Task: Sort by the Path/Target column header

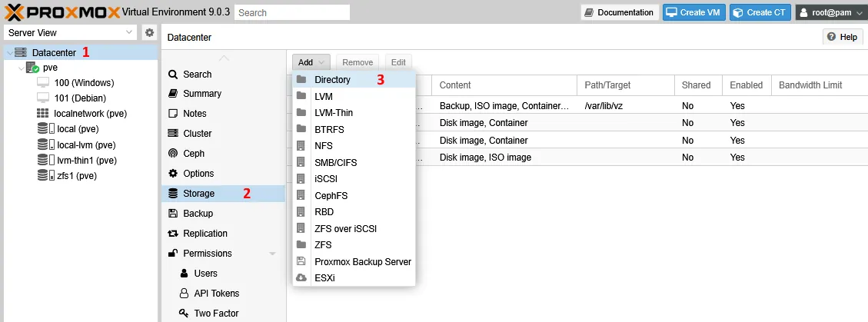Action: [x=626, y=85]
